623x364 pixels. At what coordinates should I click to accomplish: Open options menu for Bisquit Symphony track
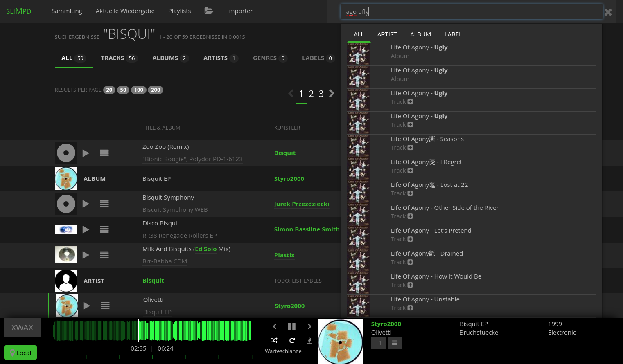(x=104, y=204)
